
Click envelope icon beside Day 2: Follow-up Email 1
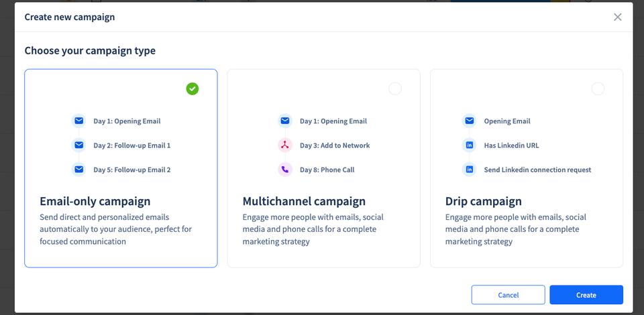(79, 145)
